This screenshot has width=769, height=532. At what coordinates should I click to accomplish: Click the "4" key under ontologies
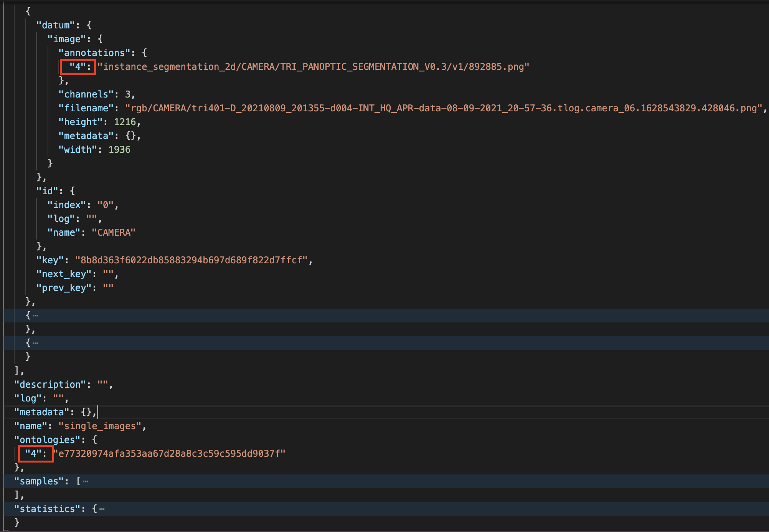(x=33, y=454)
